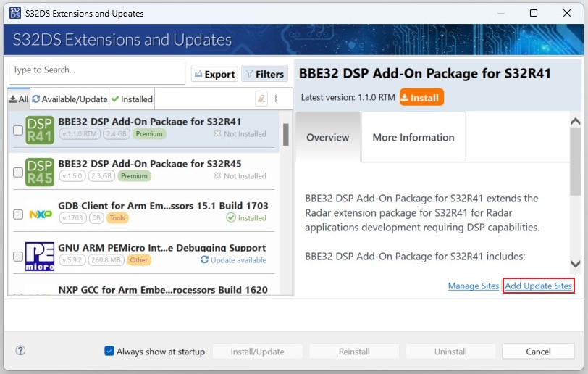Click the package list scrollbar thumb
Screen dimensions: 588x374
point(286,134)
